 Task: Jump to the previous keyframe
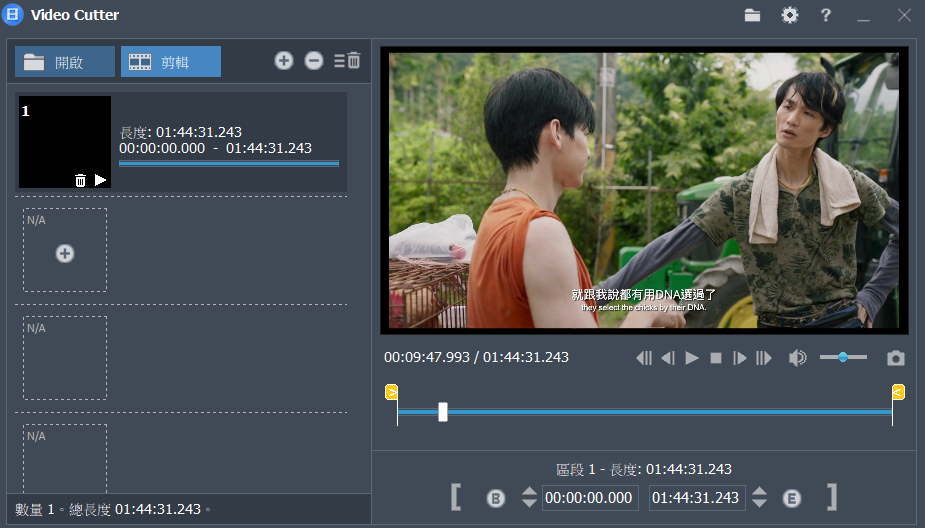(644, 358)
